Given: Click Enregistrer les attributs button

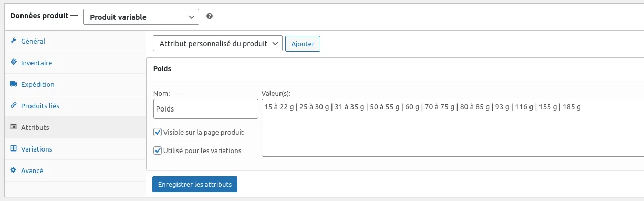Looking at the screenshot, I should pyautogui.click(x=195, y=184).
